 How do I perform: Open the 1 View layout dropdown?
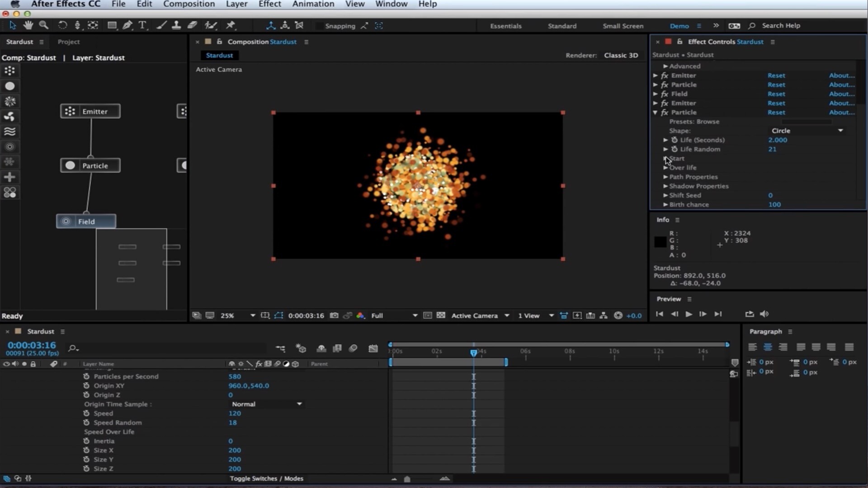(x=536, y=315)
